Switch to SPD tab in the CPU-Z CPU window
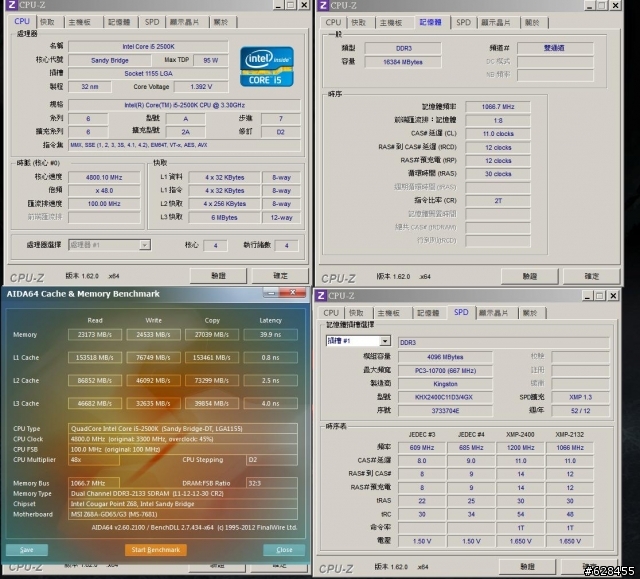 (x=152, y=22)
